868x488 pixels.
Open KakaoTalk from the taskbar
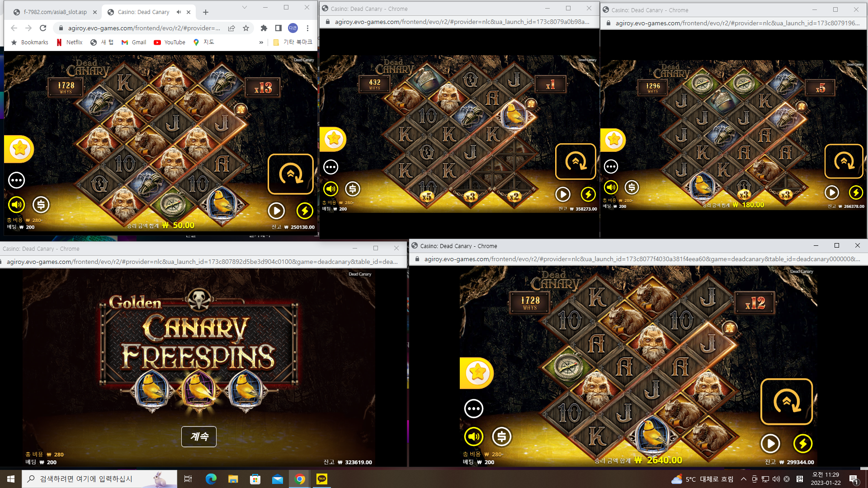322,479
